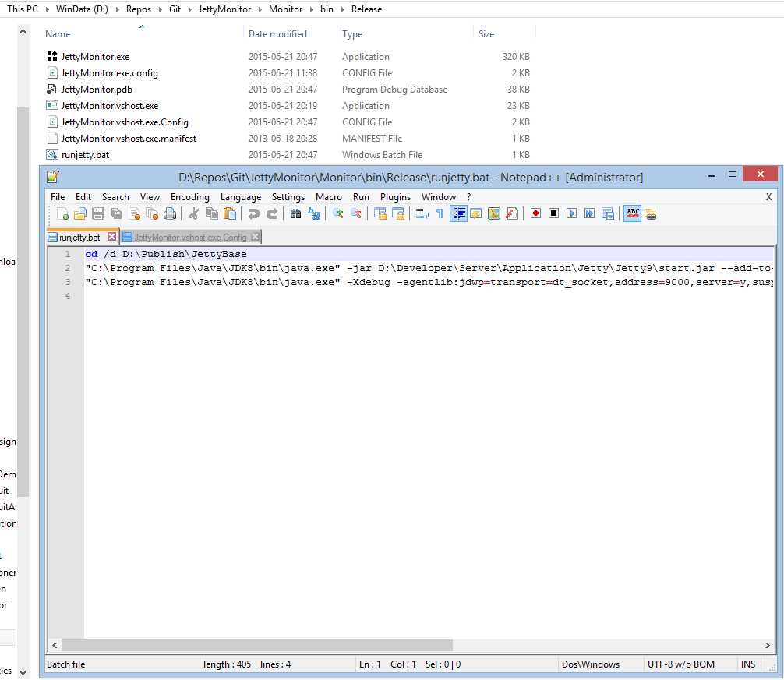Open the Function List panel icon

coord(511,214)
